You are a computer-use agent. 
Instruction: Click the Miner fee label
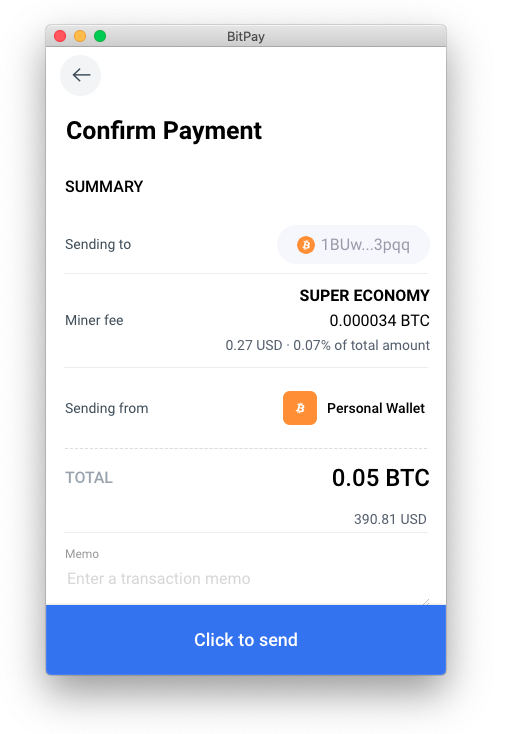coord(94,321)
